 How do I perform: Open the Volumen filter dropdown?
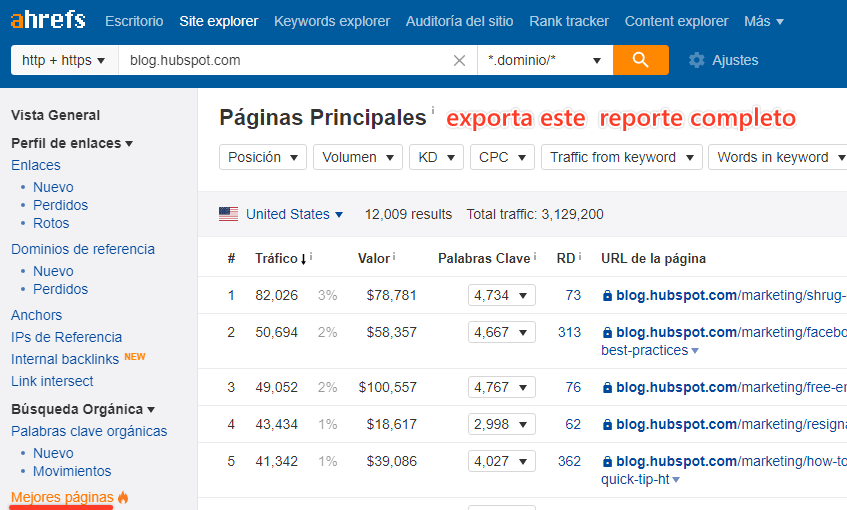pos(358,157)
